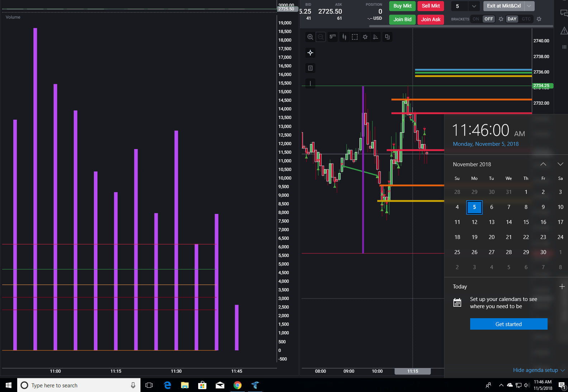Open the drawing list panel icon
The image size is (568, 392).
click(310, 68)
